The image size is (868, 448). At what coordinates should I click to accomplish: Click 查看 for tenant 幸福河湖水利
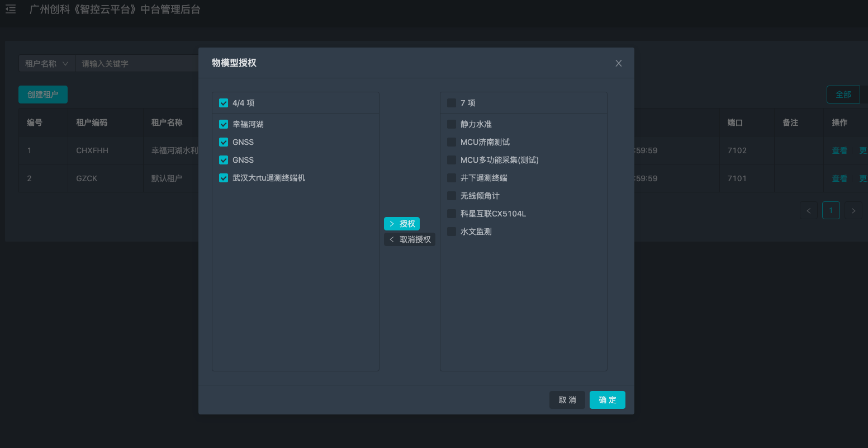839,150
